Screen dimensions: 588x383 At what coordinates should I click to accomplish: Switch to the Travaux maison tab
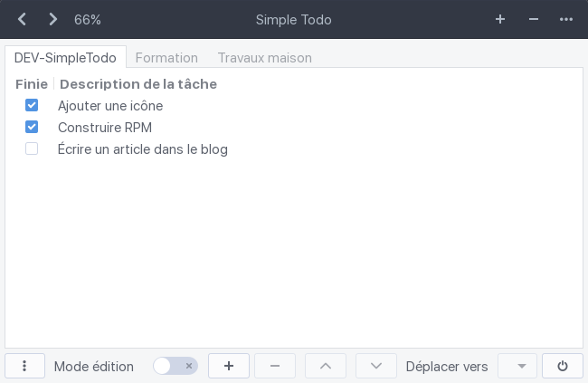click(265, 58)
